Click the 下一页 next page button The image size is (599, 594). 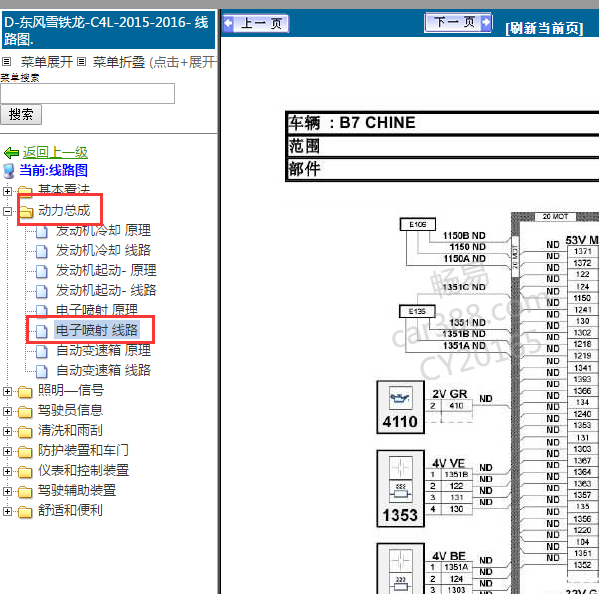coord(458,23)
